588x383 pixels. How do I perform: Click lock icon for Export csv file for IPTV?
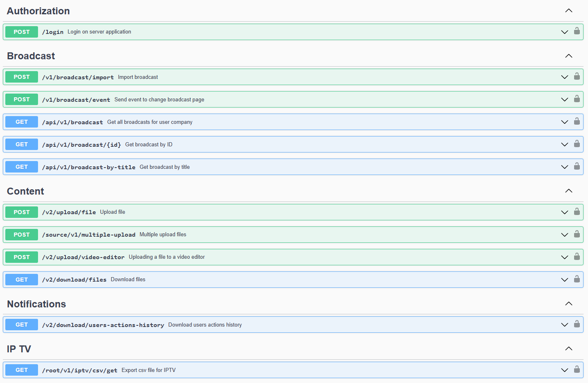click(x=577, y=370)
